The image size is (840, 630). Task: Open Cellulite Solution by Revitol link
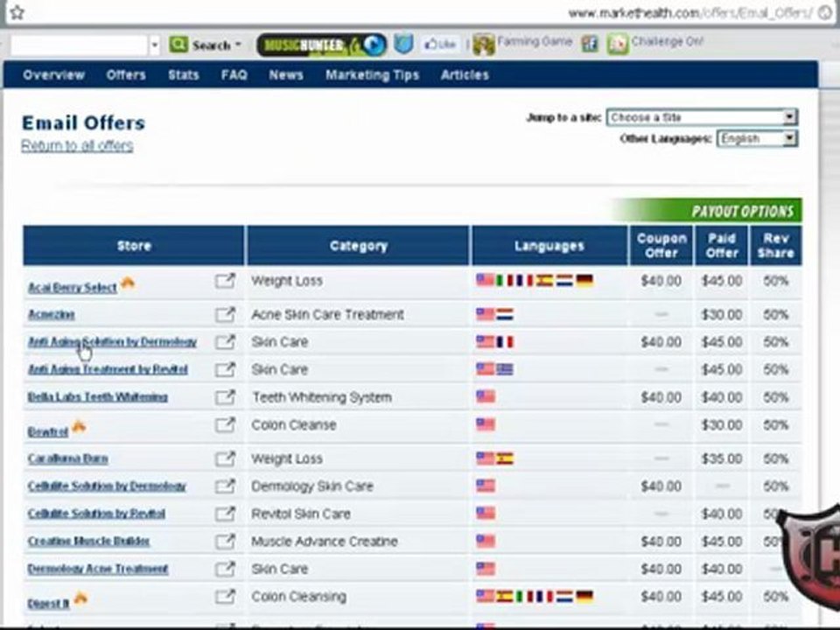coord(96,514)
